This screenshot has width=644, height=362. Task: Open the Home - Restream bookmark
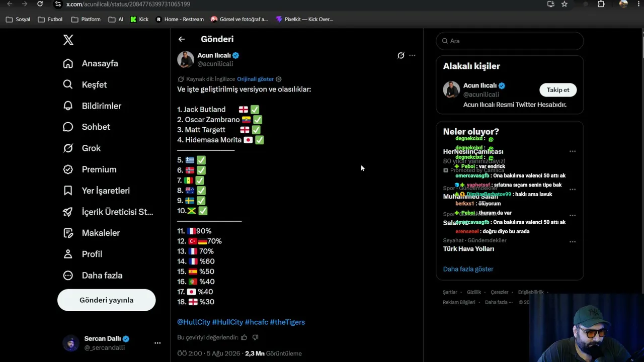pyautogui.click(x=180, y=20)
